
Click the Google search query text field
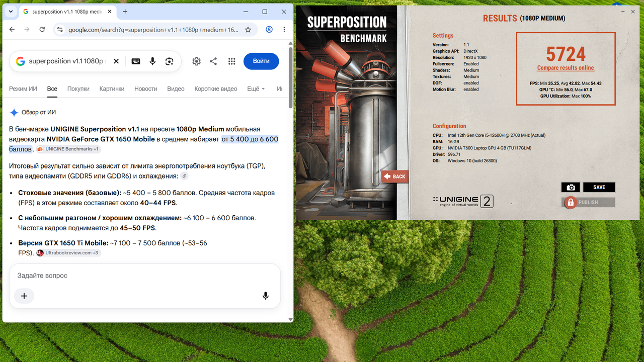(x=67, y=61)
